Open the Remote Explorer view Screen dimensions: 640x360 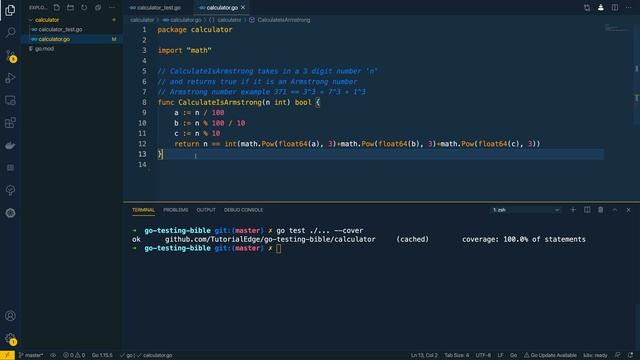click(x=10, y=100)
